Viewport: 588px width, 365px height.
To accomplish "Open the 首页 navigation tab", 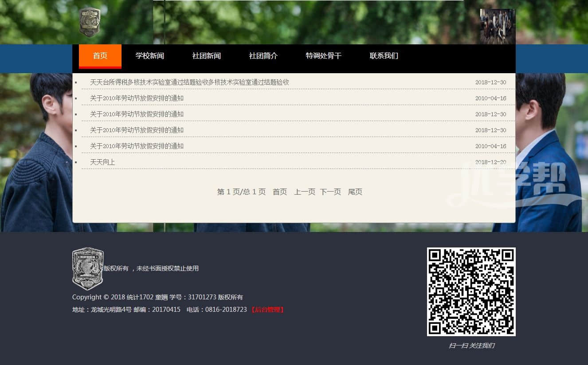I will (x=100, y=56).
